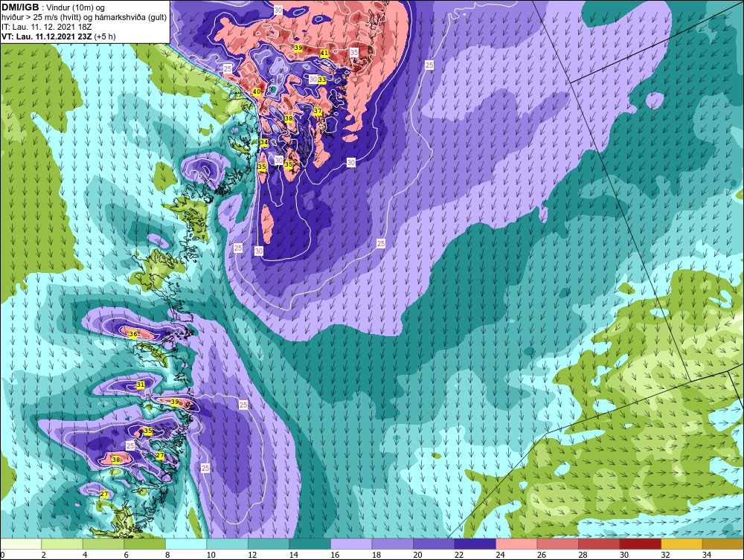The image size is (744, 560).
Task: Pick the legend swatch between 28 and 30
Action: [599, 544]
